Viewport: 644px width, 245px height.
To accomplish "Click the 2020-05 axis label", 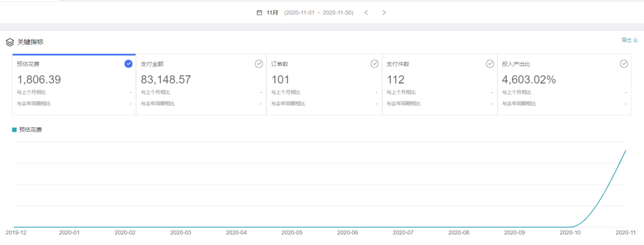I will [x=292, y=232].
